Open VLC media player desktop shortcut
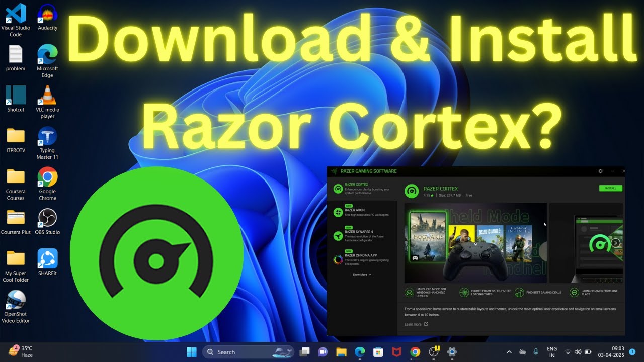Viewport: 644px width, 362px height. coord(47,102)
